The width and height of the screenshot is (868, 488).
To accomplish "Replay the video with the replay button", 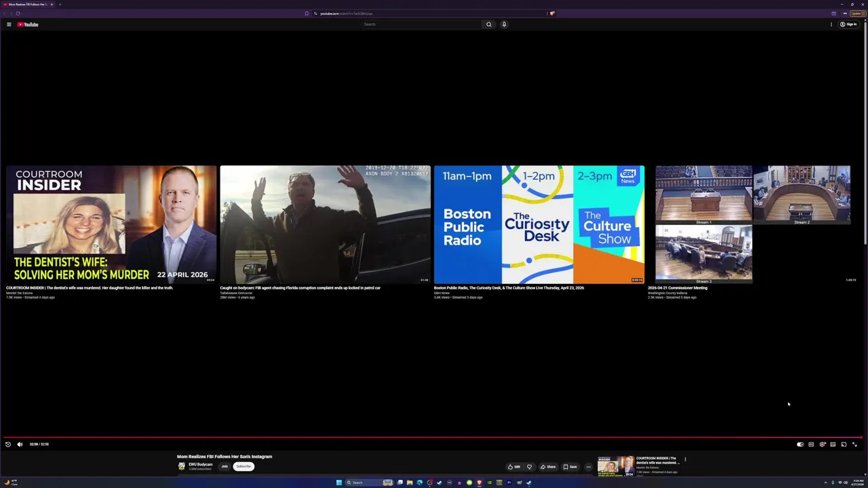I will point(8,445).
